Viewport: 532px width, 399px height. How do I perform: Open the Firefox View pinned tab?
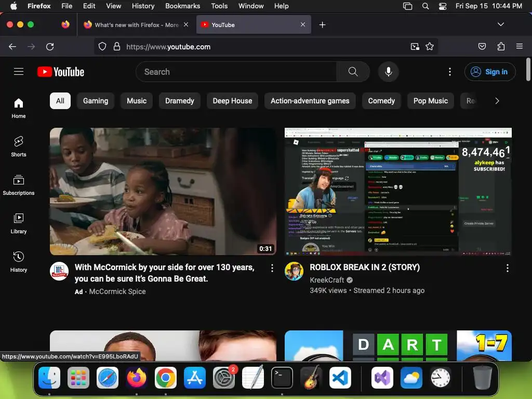pyautogui.click(x=65, y=24)
